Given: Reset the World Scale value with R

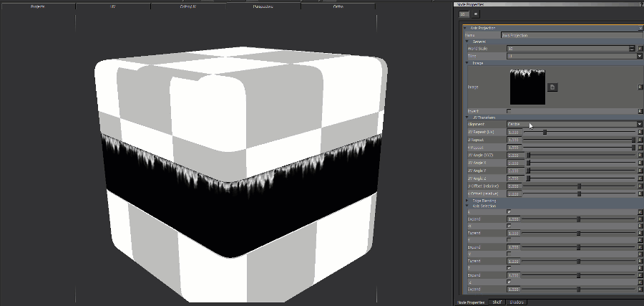Looking at the screenshot, I should click(x=640, y=48).
